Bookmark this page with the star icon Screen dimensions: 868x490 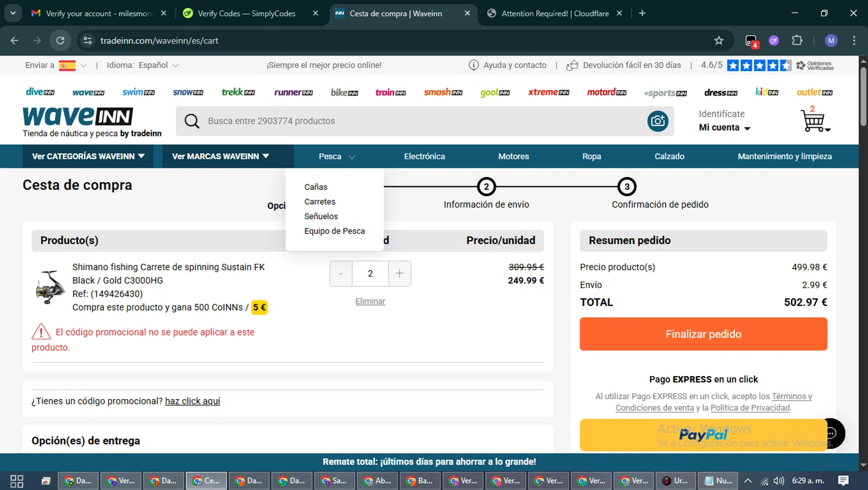tap(719, 40)
